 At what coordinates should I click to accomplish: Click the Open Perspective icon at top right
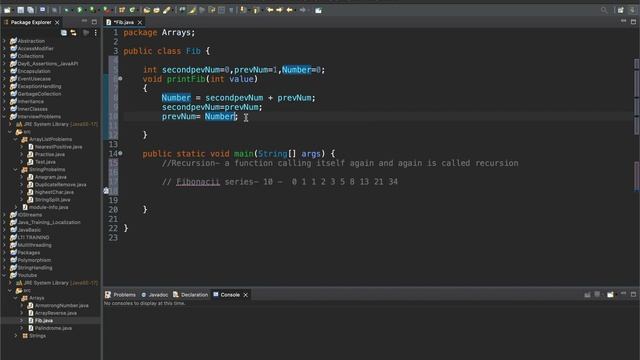point(620,10)
